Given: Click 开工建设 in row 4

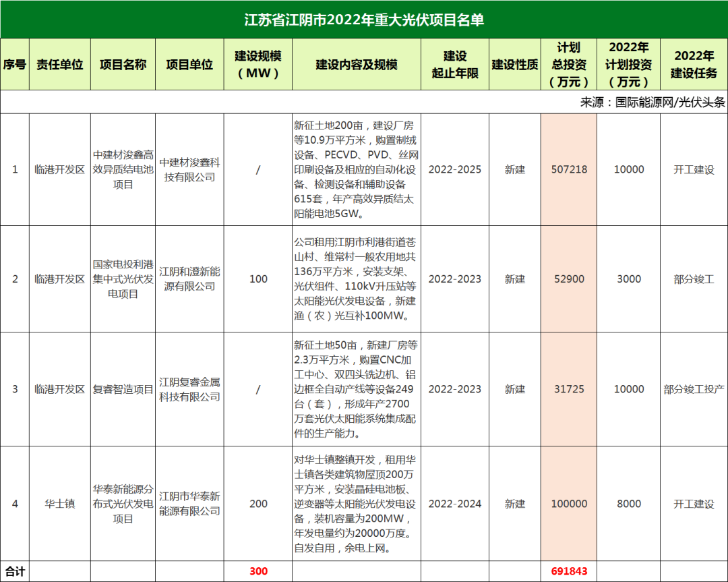Looking at the screenshot, I should point(694,504).
